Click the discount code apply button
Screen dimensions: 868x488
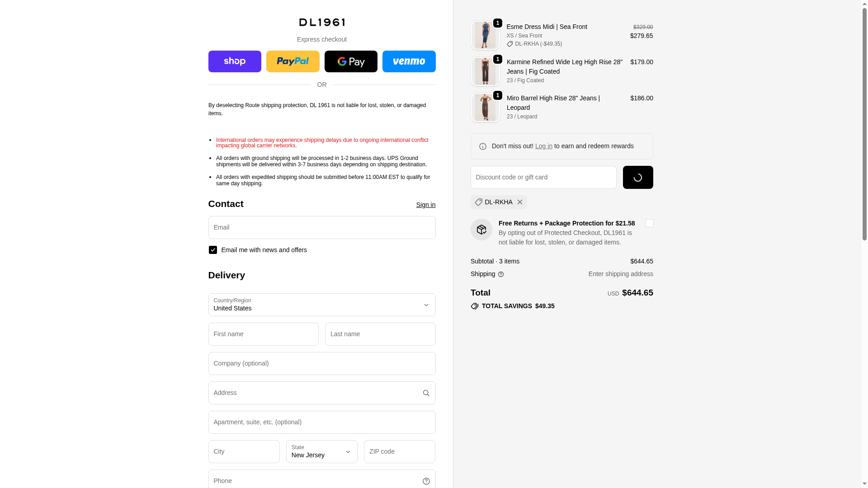coord(637,178)
